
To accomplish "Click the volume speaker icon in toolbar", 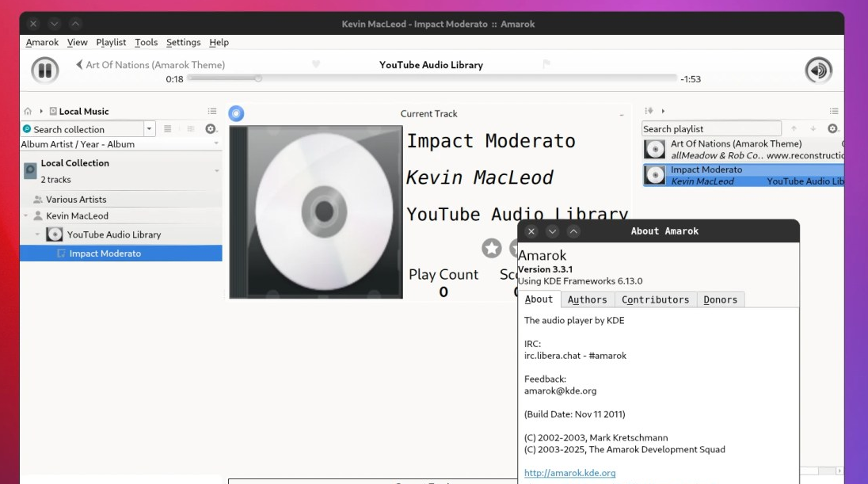I will click(818, 71).
